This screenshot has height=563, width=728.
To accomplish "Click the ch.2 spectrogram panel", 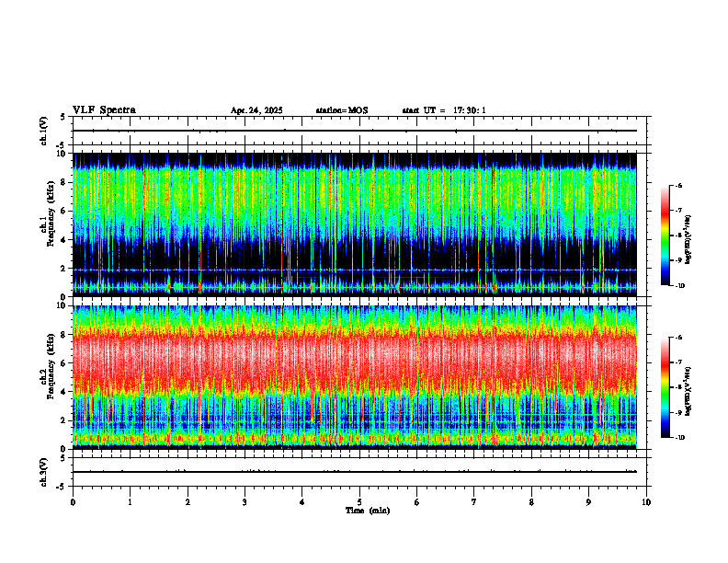I will (x=355, y=377).
